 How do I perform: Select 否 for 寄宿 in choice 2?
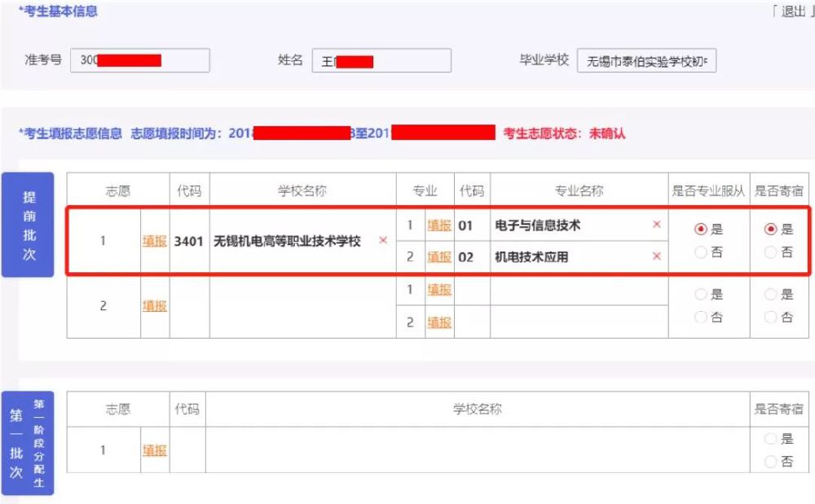[x=771, y=318]
